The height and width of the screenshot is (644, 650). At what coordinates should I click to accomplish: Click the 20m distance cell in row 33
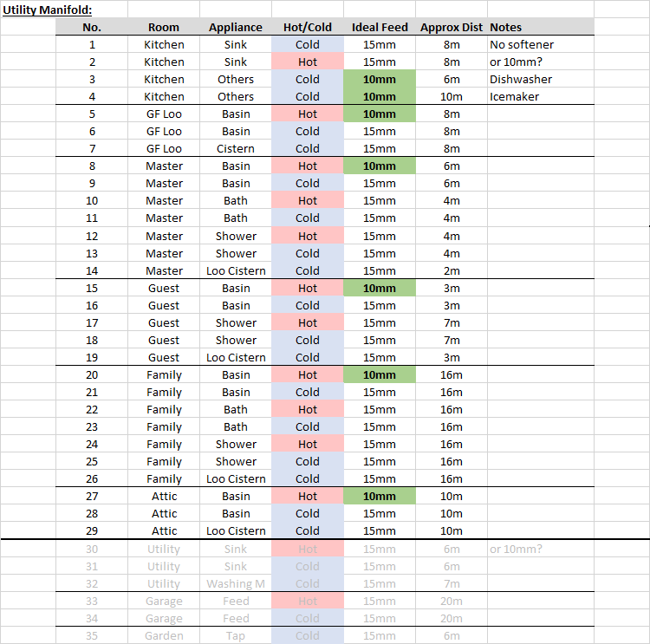click(x=451, y=602)
